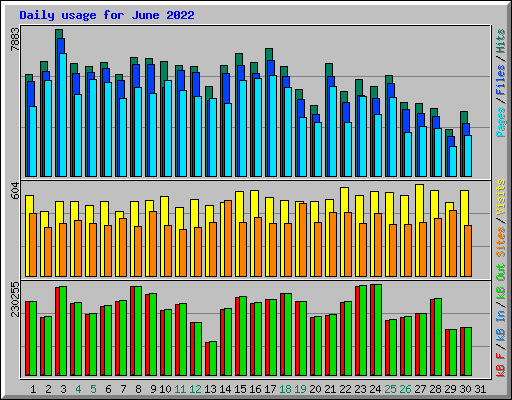The height and width of the screenshot is (400, 512).
Task: Click the green kB Out bar for day 13
Action: pos(213,359)
